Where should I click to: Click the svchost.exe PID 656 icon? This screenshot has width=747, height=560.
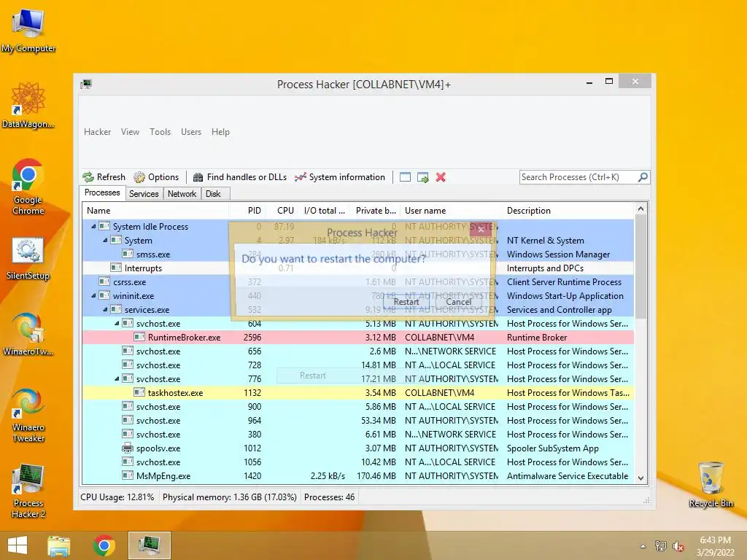127,351
